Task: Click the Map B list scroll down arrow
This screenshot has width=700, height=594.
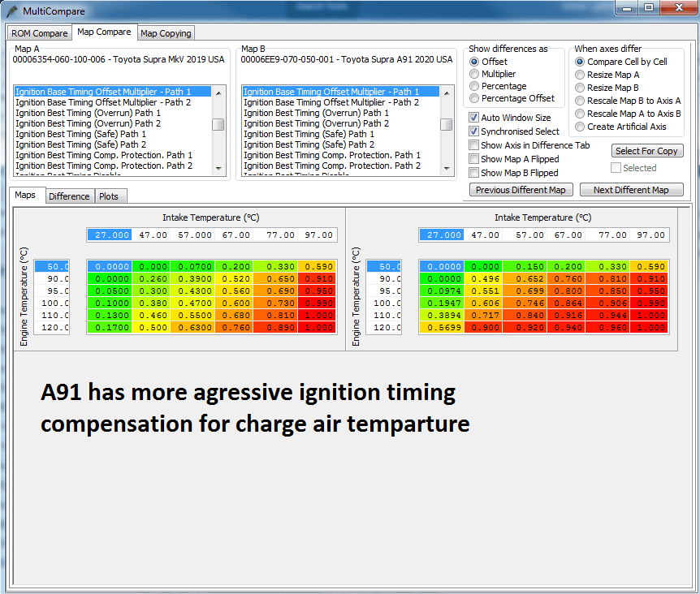Action: 447,169
